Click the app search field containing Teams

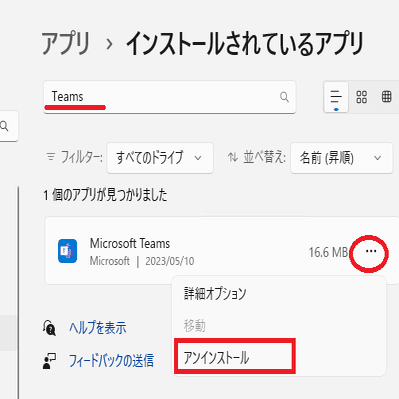coord(169,97)
